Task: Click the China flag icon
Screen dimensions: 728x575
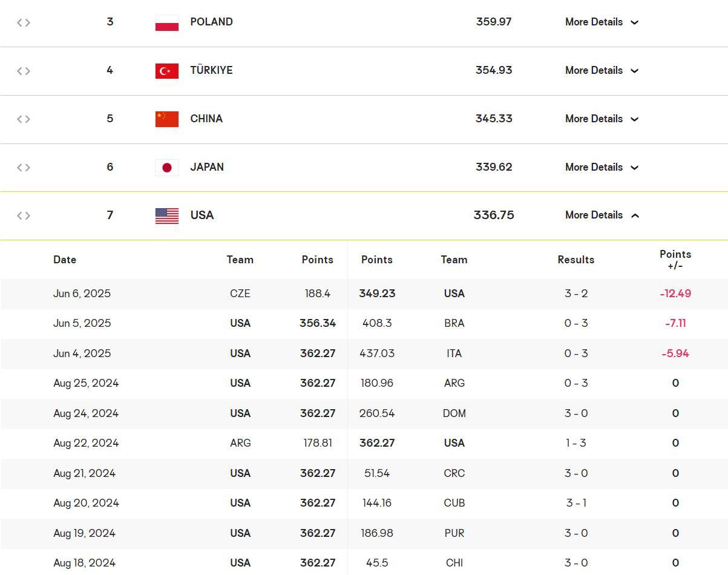Action: pos(166,119)
